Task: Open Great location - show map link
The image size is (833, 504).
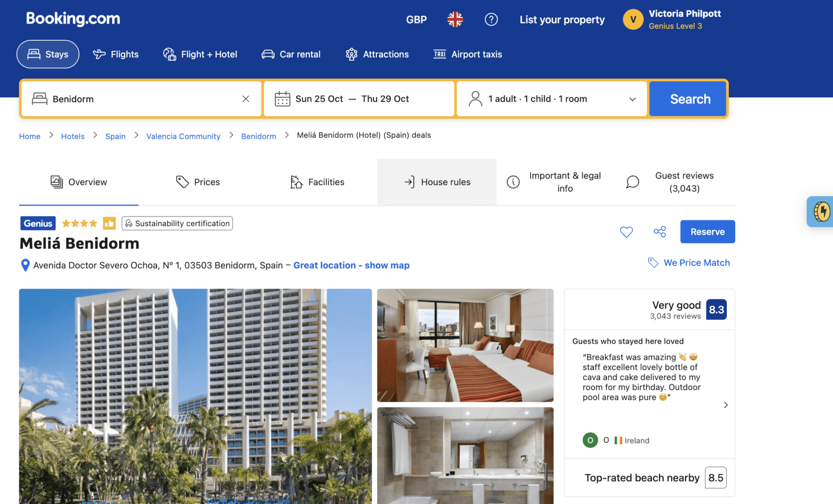Action: 351,265
